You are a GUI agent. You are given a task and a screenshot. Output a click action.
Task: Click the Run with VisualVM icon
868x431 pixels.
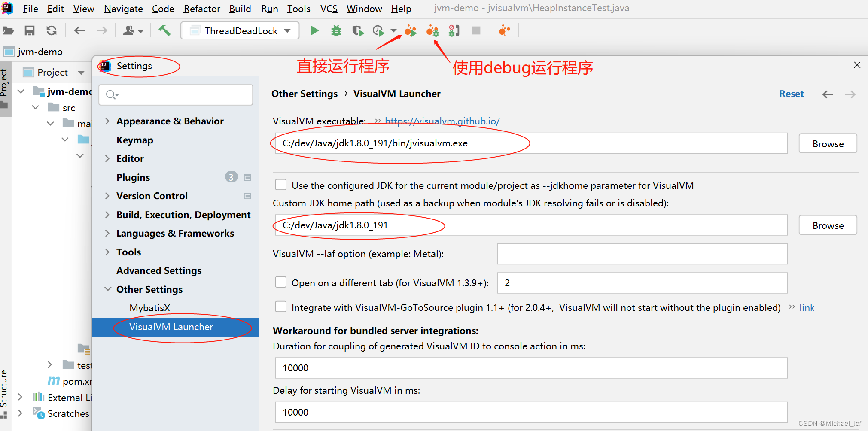pyautogui.click(x=410, y=31)
